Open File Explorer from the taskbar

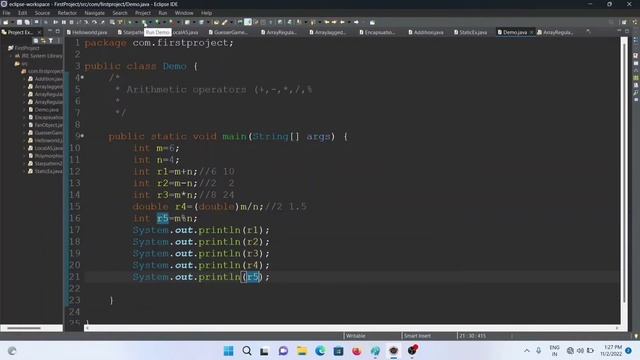(302, 351)
